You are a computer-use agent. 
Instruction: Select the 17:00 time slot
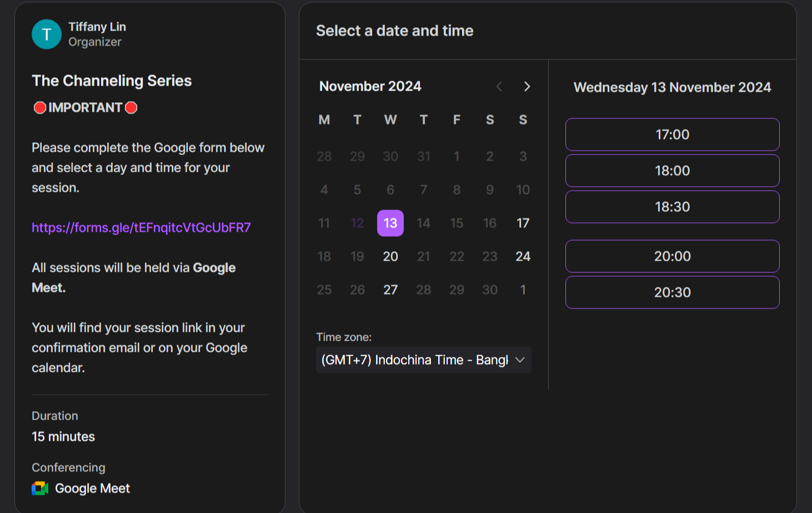point(672,135)
